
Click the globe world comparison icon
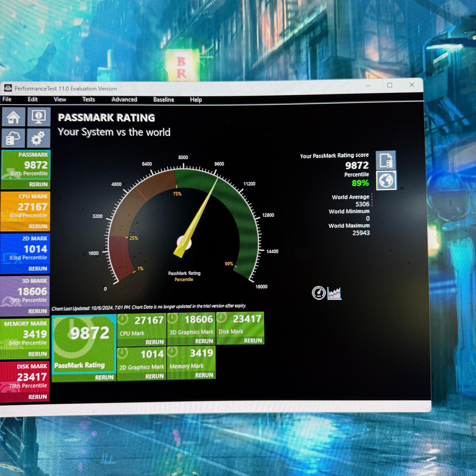tap(386, 180)
